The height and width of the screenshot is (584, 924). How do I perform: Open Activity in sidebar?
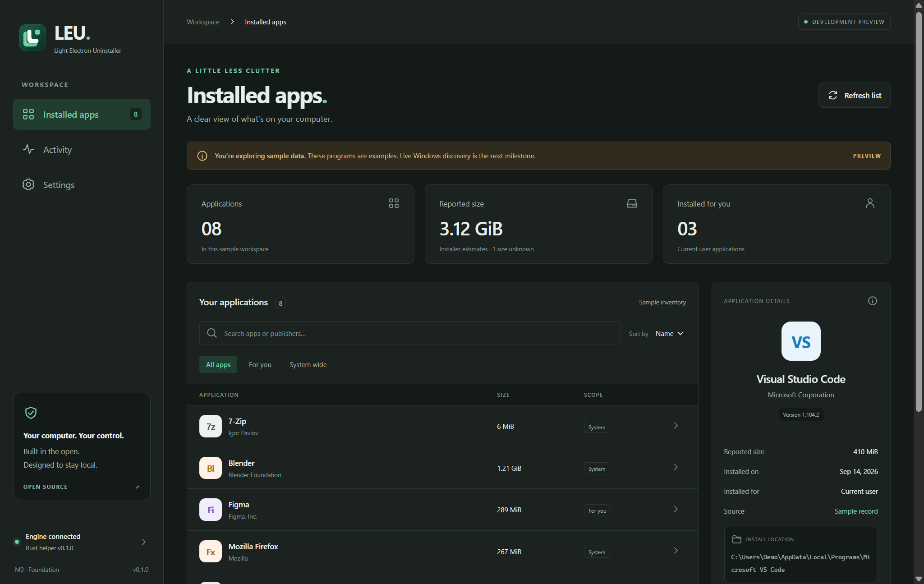(x=82, y=149)
